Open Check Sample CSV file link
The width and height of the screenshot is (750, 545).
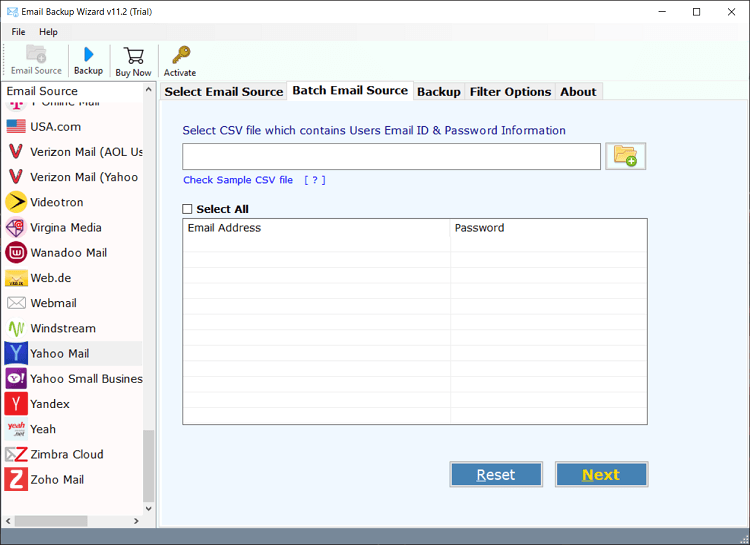[238, 180]
